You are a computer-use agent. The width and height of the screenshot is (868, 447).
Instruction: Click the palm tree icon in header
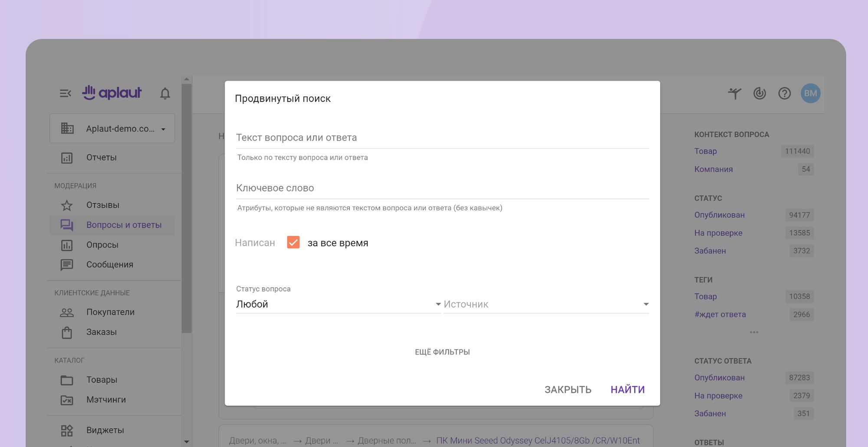(734, 93)
